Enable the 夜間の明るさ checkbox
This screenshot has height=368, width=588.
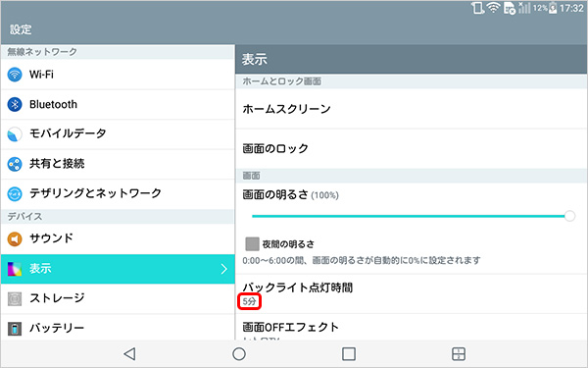252,243
